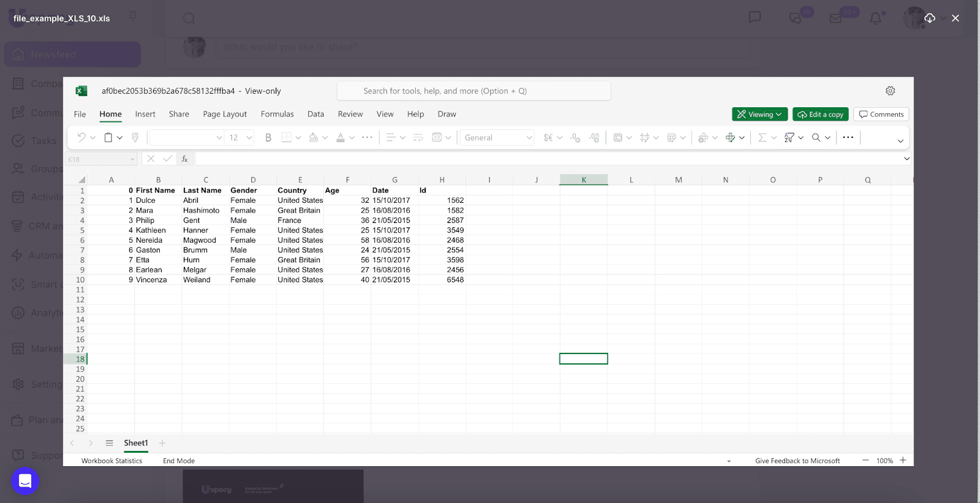Open the Formulas ribbon tab
980x503 pixels.
277,114
